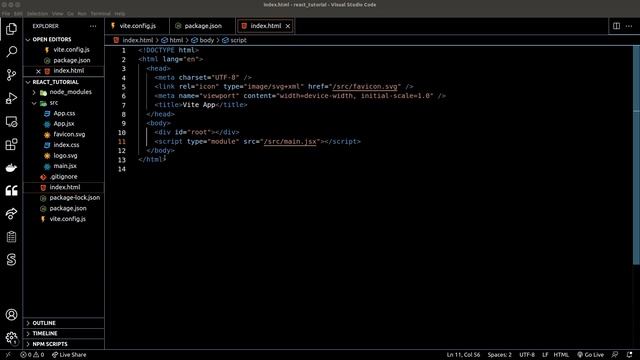Screen dimensions: 640x360
Task: Change indentation via Spaces: 2
Action: point(499,355)
